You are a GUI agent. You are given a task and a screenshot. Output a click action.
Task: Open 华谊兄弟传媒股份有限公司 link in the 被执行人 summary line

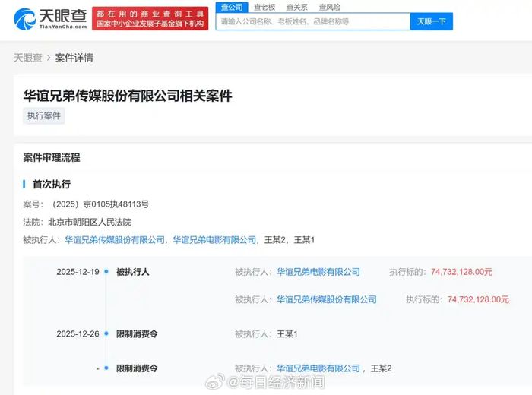[x=115, y=240]
